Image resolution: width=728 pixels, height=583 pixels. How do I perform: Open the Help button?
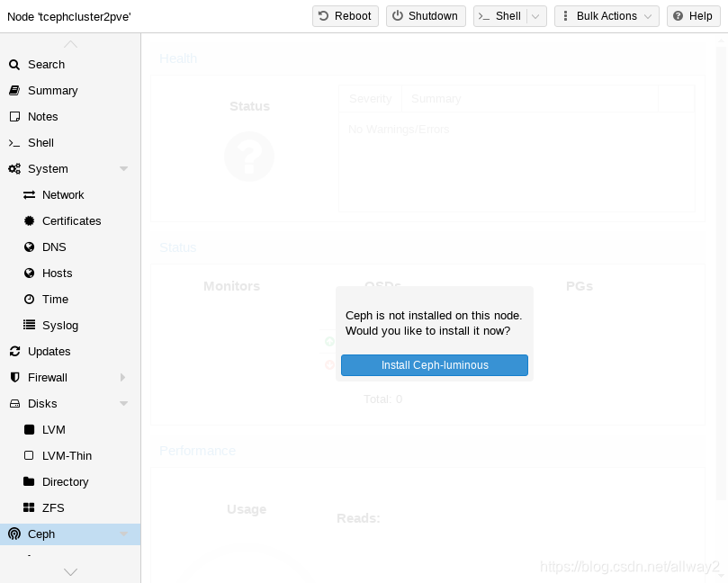694,16
